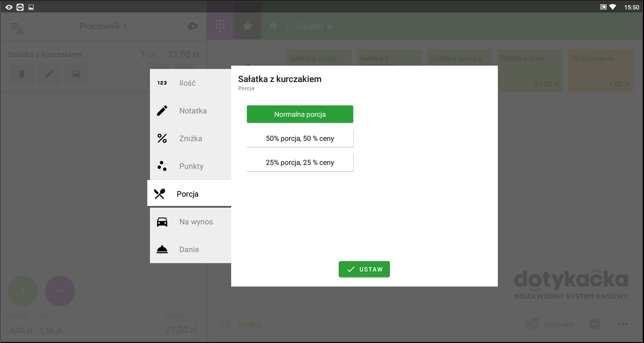The image size is (644, 343).
Task: Confirm with the USTAW button
Action: point(364,269)
